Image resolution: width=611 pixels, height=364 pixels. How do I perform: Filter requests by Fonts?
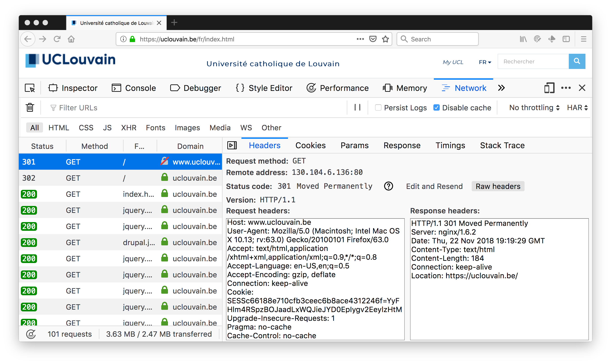click(x=156, y=128)
